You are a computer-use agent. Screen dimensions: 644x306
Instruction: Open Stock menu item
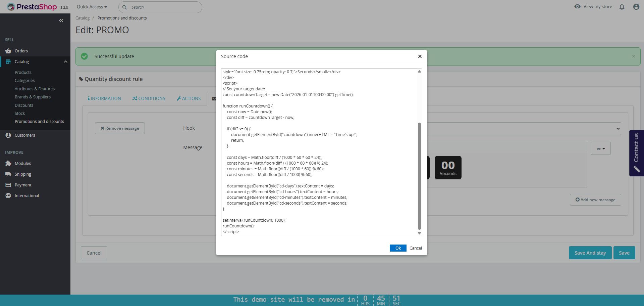(20, 114)
